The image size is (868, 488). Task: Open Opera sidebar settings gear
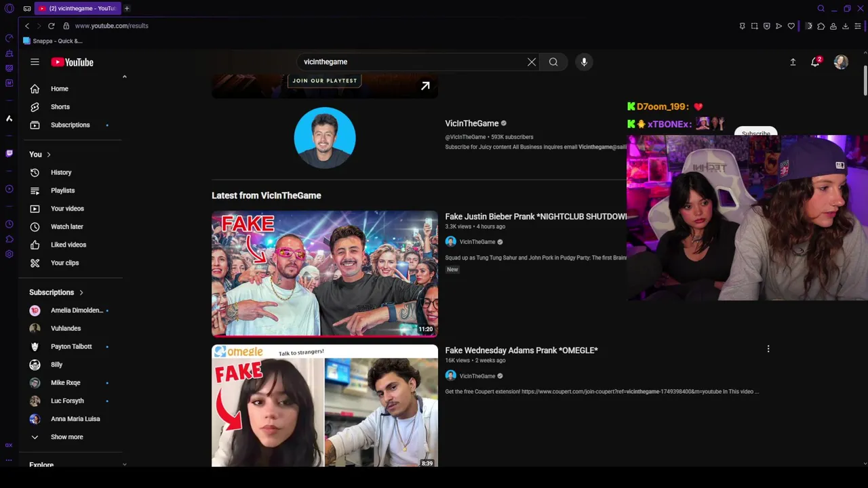pos(9,254)
